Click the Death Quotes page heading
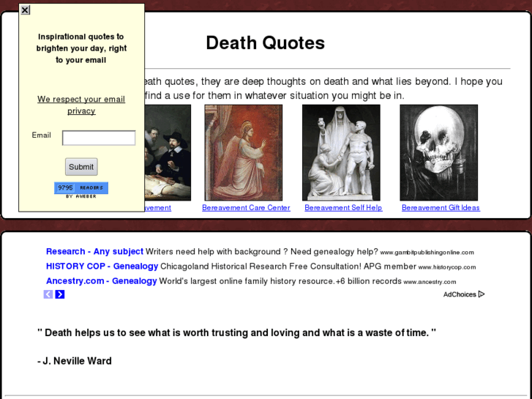 point(266,43)
